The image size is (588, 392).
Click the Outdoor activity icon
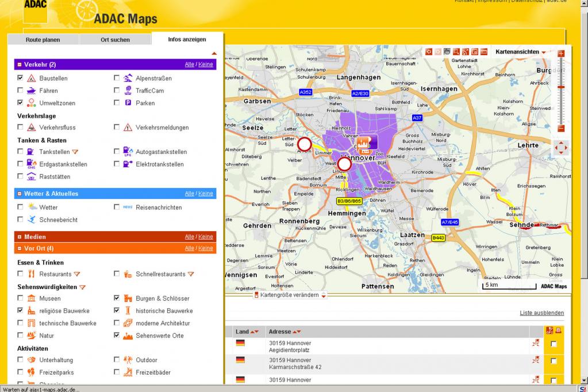click(x=128, y=360)
